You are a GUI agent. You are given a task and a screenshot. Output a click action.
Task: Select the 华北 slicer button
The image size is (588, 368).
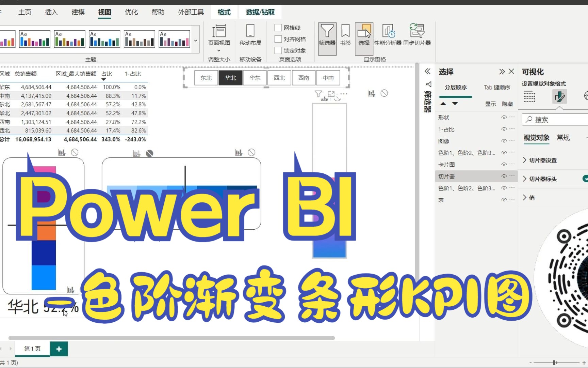(x=230, y=78)
